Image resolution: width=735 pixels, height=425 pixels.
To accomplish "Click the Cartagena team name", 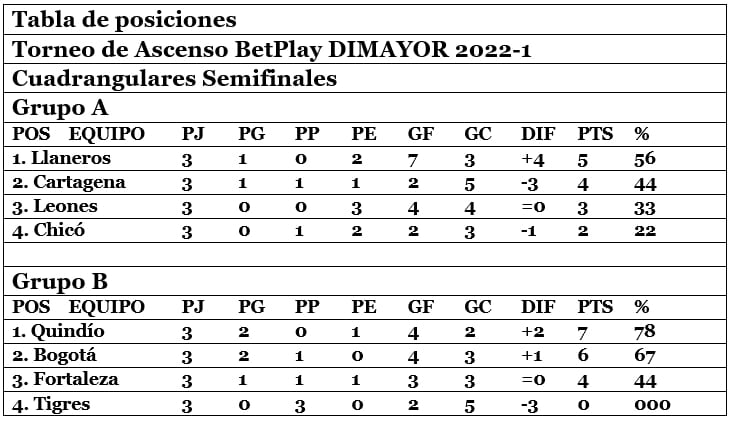I will pos(79,182).
